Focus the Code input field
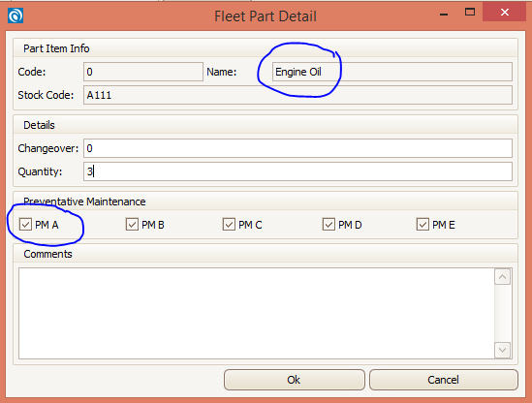Screen dimensions: 532x403 (143, 72)
